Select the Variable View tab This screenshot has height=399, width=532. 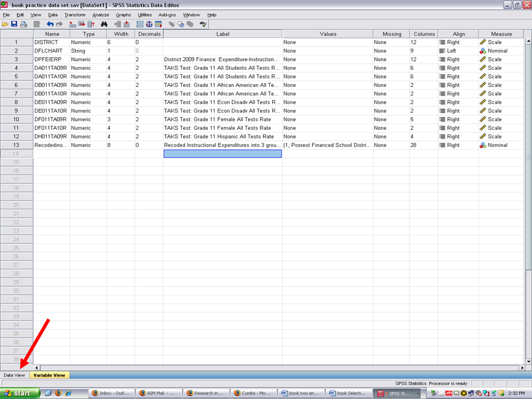pos(49,375)
